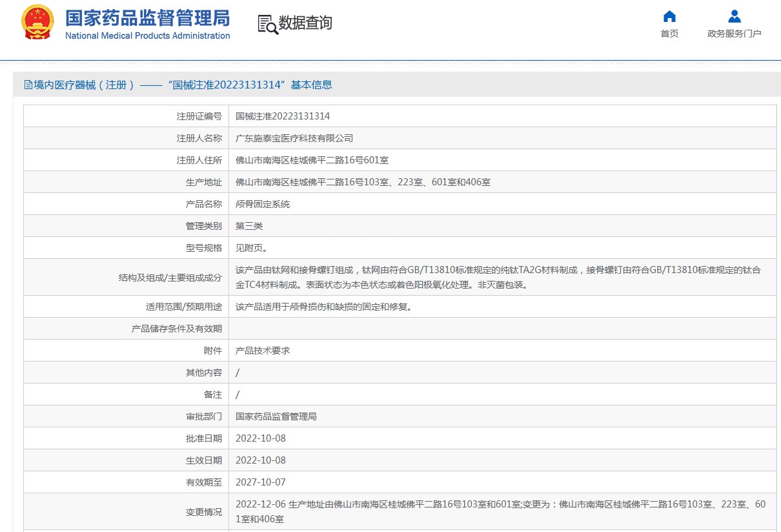Click the 批准日期 label
Viewport: 781px width, 532px height.
[204, 438]
